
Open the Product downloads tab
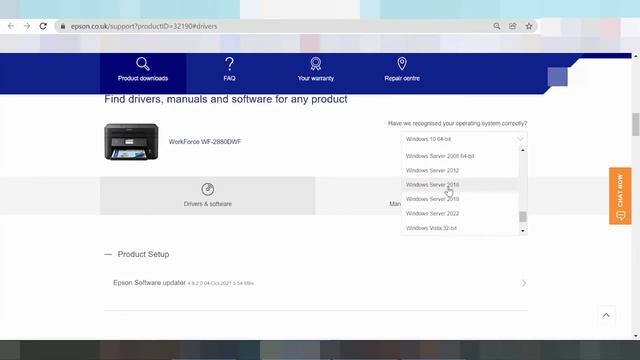pyautogui.click(x=143, y=73)
